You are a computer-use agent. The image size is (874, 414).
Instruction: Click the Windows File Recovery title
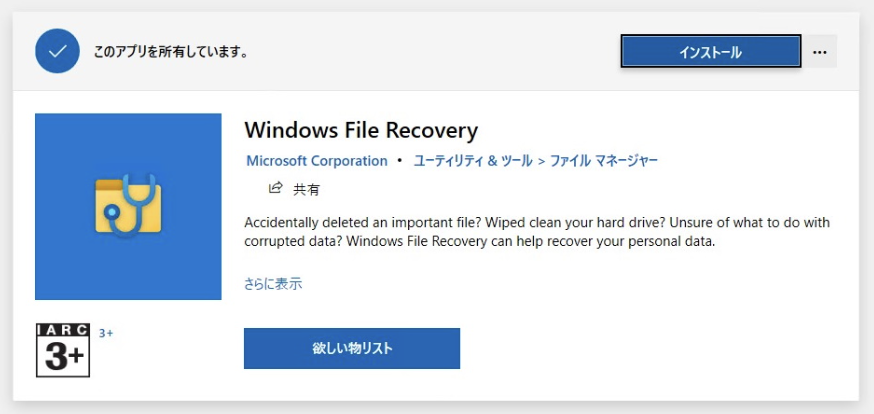(361, 130)
